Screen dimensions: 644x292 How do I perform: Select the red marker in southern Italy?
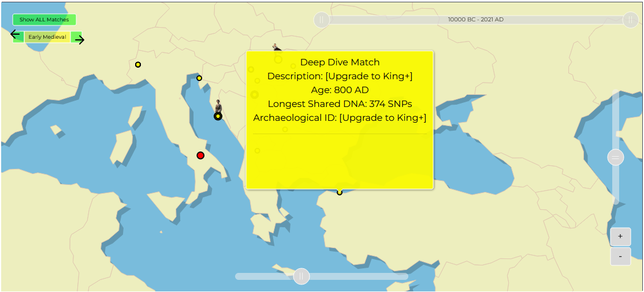(x=200, y=156)
